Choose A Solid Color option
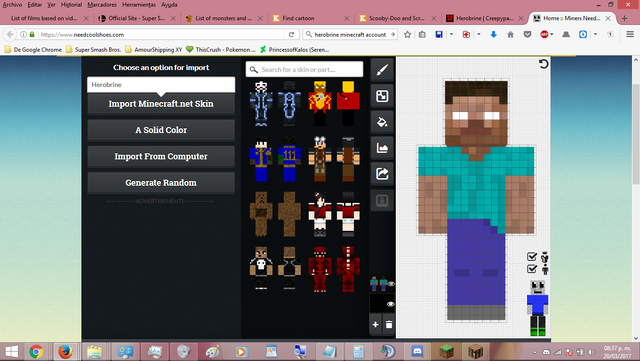This screenshot has height=361, width=640. pyautogui.click(x=161, y=130)
